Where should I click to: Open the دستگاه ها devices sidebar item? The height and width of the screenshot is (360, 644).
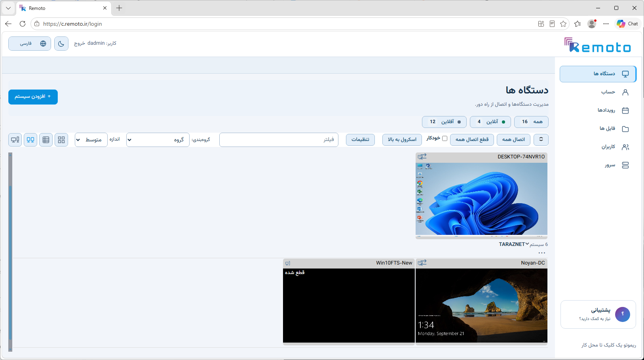(x=598, y=74)
